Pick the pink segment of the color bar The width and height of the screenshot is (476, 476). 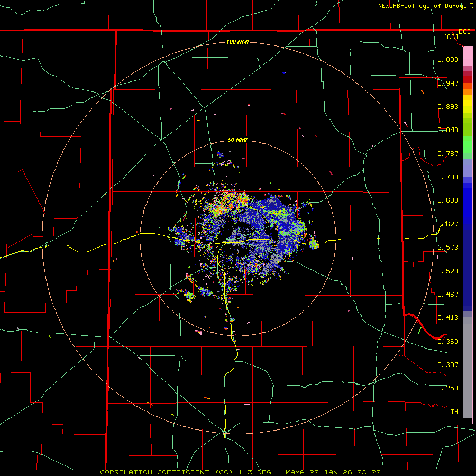click(x=467, y=57)
